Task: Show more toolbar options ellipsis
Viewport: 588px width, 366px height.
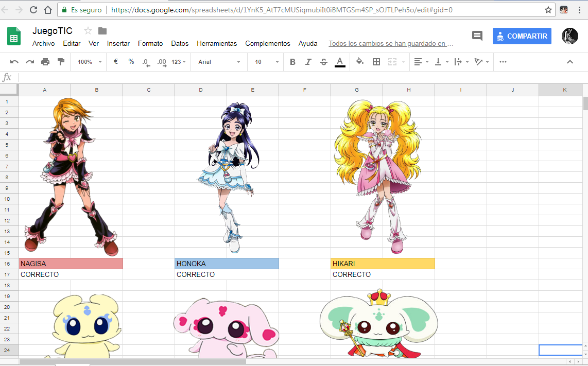Action: point(503,62)
